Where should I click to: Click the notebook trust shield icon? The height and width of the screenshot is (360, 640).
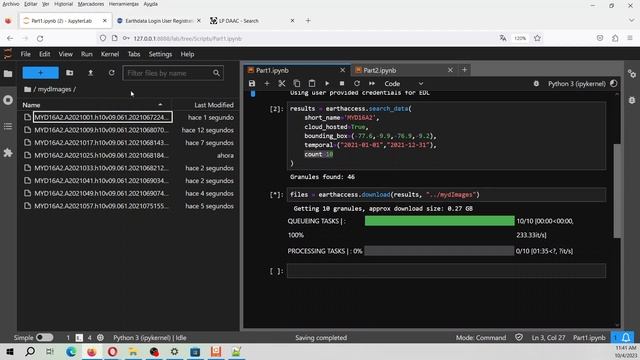coord(518,337)
